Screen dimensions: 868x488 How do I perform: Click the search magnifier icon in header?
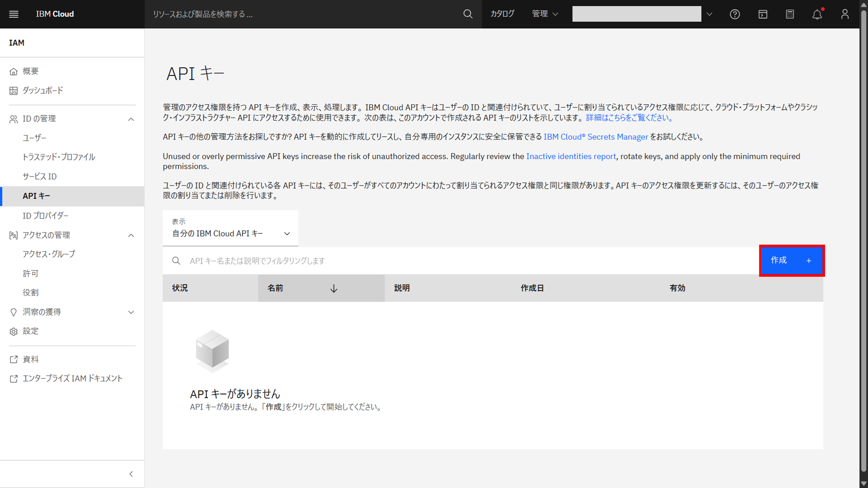pos(467,14)
